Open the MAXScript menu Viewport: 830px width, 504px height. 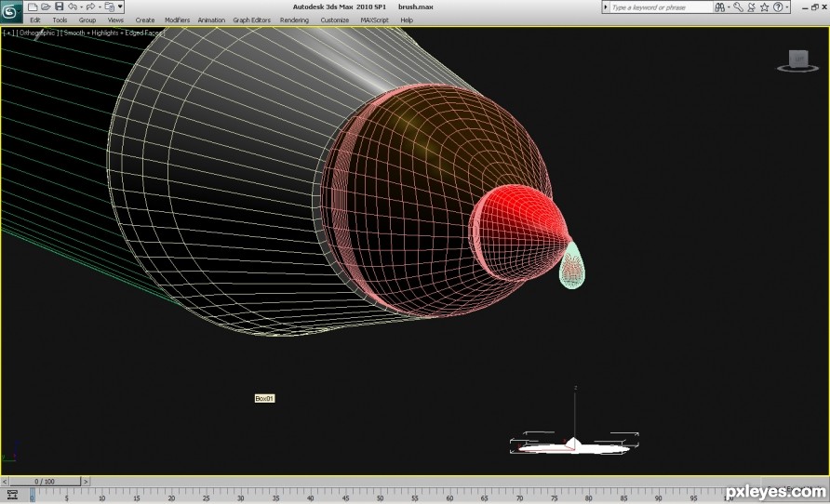pos(374,20)
